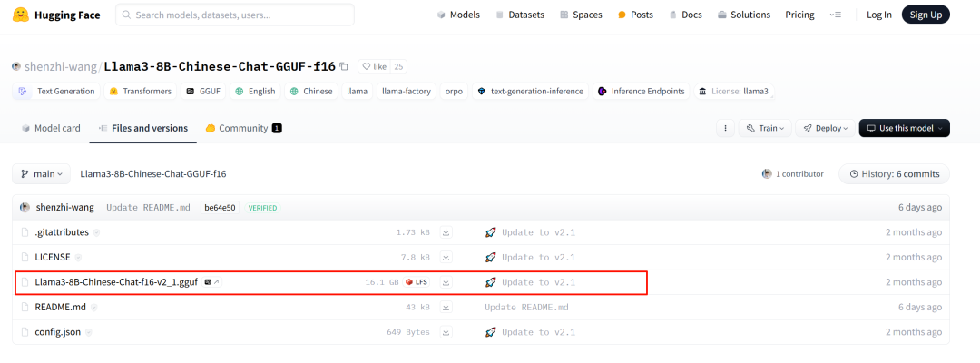The width and height of the screenshot is (980, 363).
Task: Click the Hugging Face logo
Action: 56,15
